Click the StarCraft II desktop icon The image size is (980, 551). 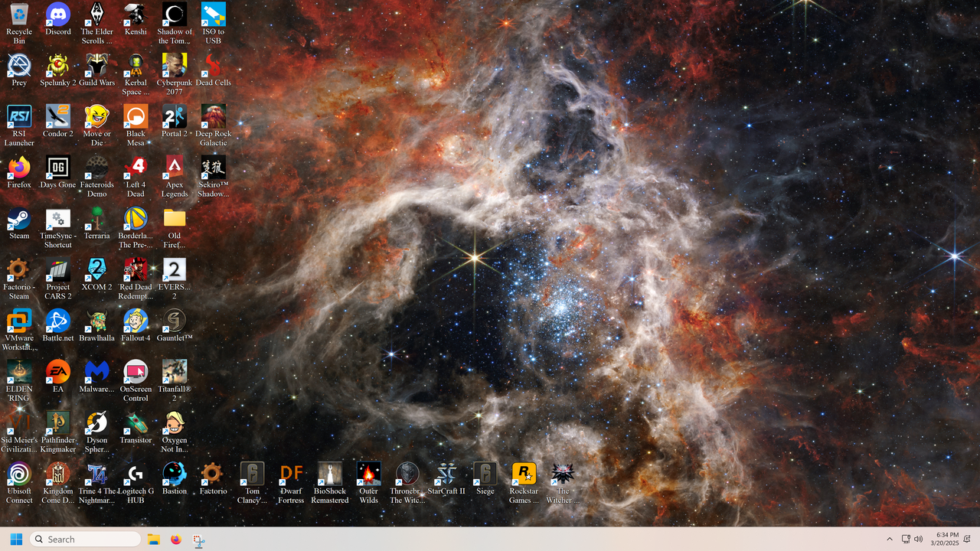(446, 474)
